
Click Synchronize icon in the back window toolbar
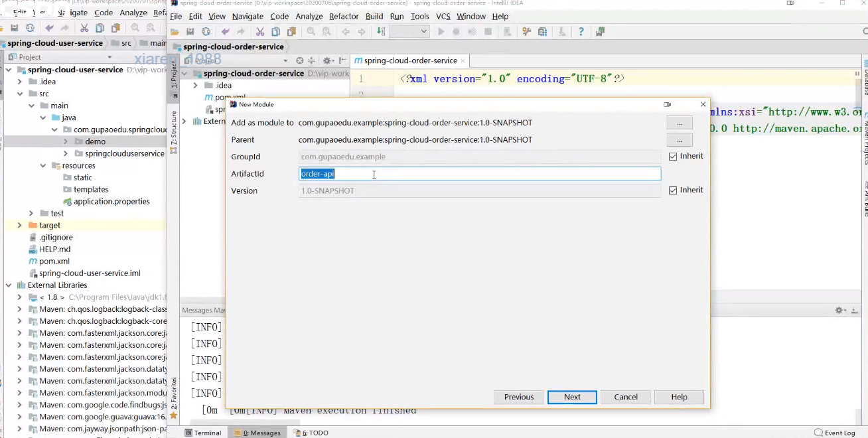point(30,28)
